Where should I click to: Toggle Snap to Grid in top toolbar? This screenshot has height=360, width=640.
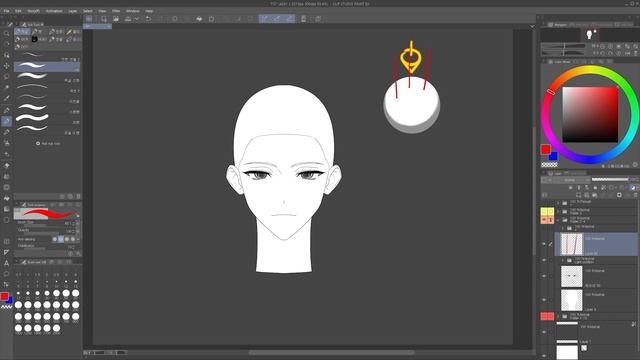(289, 19)
